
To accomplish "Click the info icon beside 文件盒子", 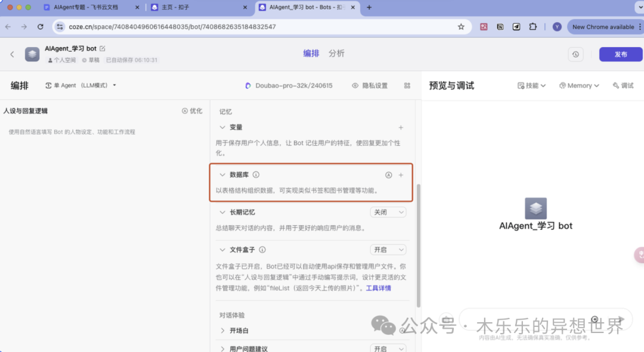I will pos(262,250).
